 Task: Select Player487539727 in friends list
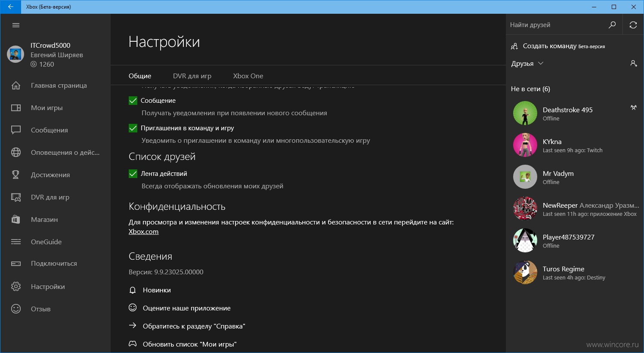click(x=575, y=241)
